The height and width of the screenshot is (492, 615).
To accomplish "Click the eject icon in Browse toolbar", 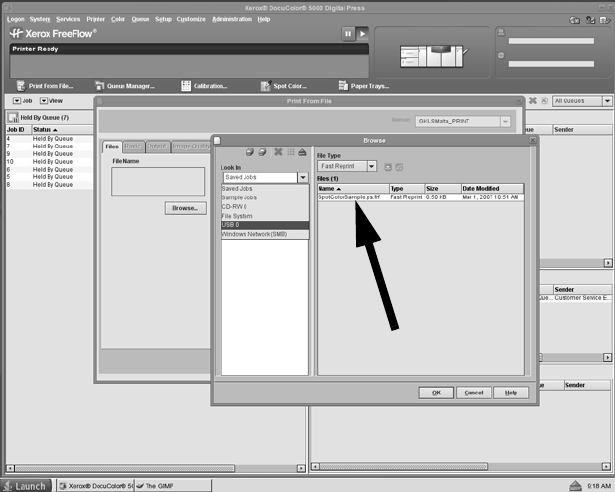I will coord(302,152).
